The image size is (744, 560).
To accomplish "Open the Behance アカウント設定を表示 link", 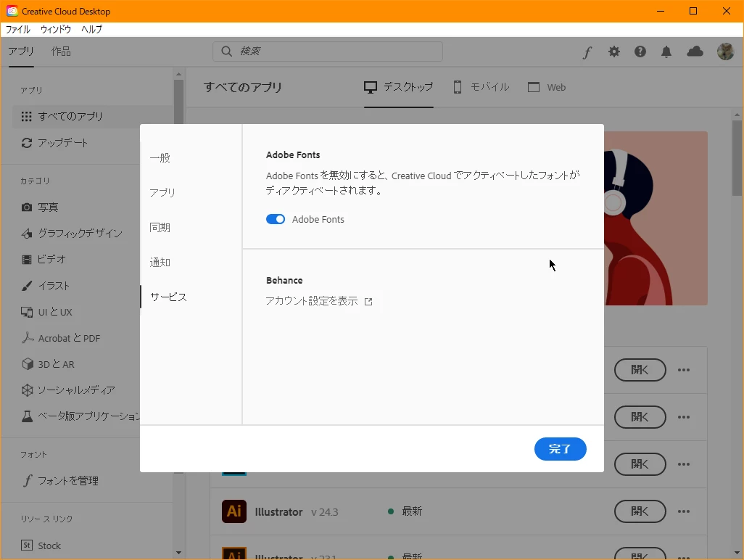I will pos(319,301).
